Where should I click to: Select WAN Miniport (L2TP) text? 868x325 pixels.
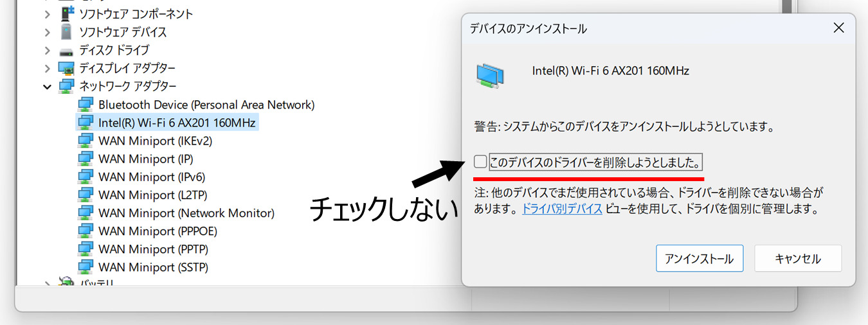(x=152, y=195)
